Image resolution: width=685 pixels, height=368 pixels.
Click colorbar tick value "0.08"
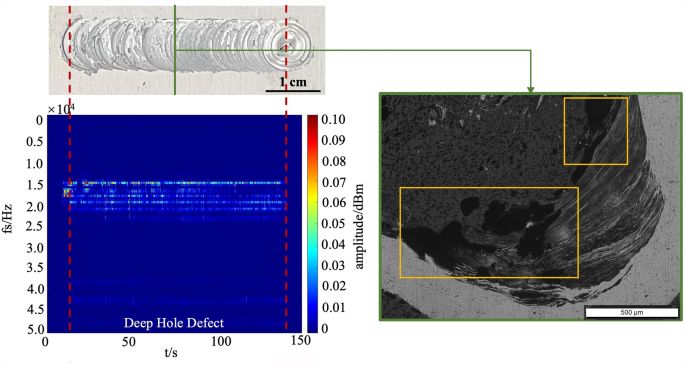333,161
